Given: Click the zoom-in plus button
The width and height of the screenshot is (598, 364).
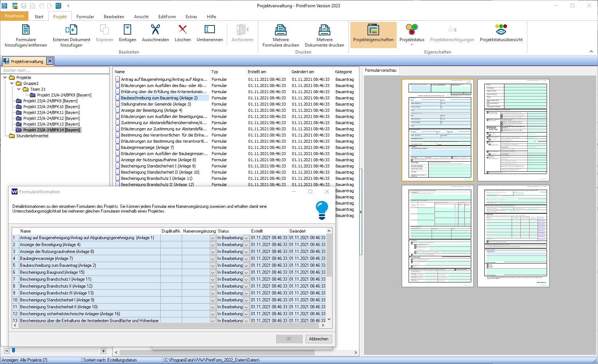Looking at the screenshot, I should point(103,351).
